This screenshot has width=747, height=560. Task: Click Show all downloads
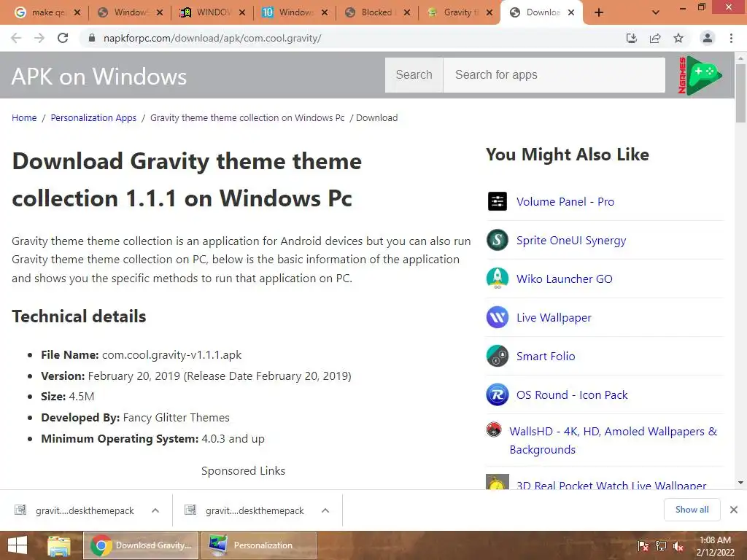pos(692,510)
